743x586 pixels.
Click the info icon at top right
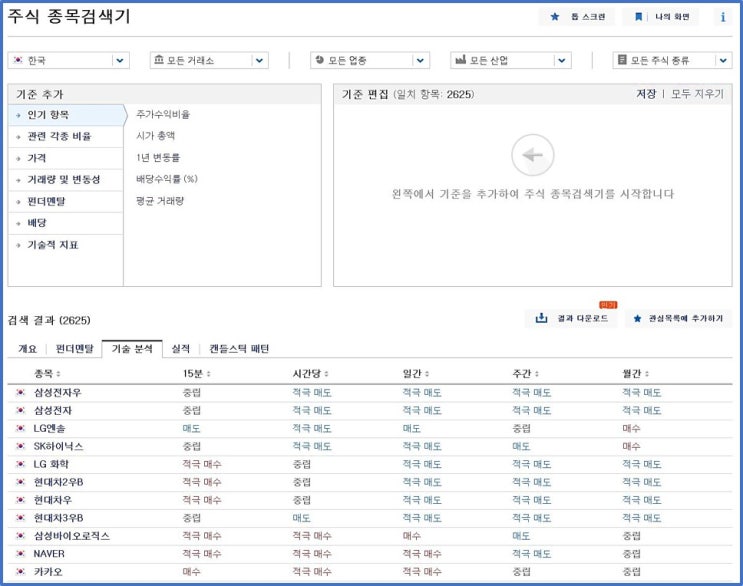(x=723, y=17)
